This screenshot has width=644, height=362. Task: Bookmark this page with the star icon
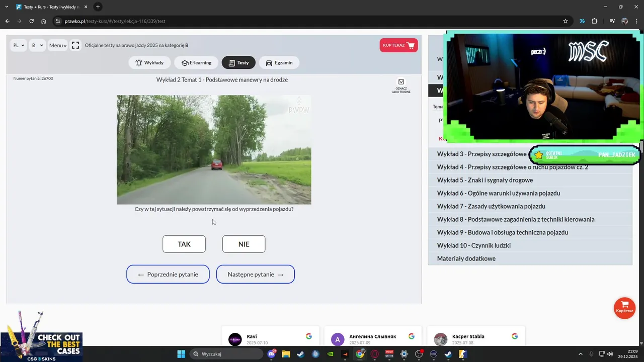566,21
